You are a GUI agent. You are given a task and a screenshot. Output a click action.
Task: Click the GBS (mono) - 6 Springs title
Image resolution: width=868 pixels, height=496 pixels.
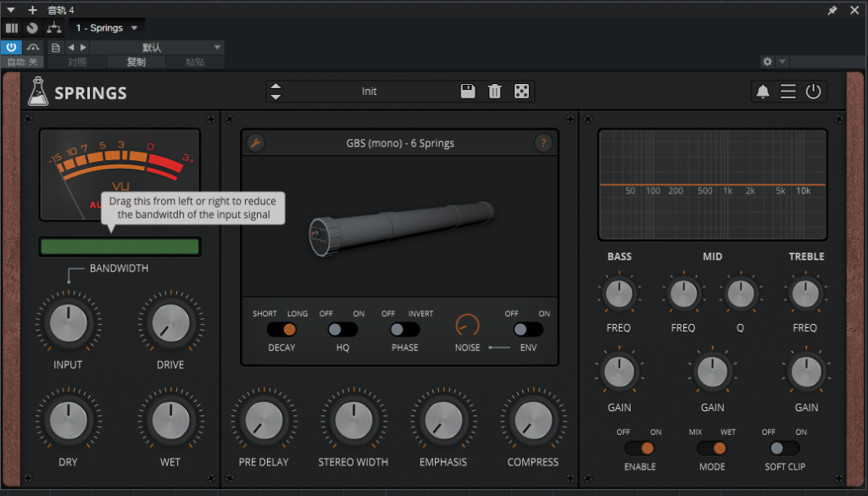click(x=400, y=143)
